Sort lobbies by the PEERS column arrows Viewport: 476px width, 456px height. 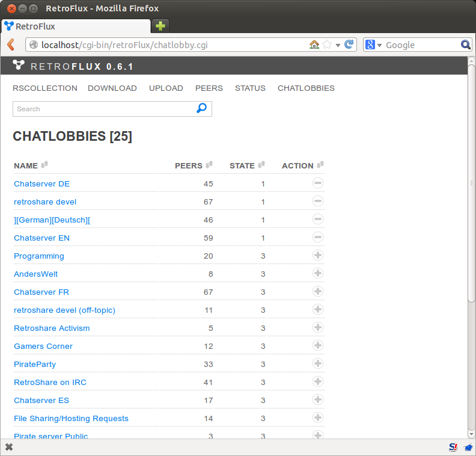[209, 165]
